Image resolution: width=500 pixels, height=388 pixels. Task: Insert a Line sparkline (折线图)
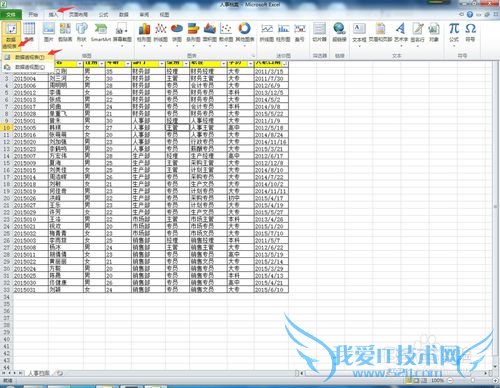(267, 32)
